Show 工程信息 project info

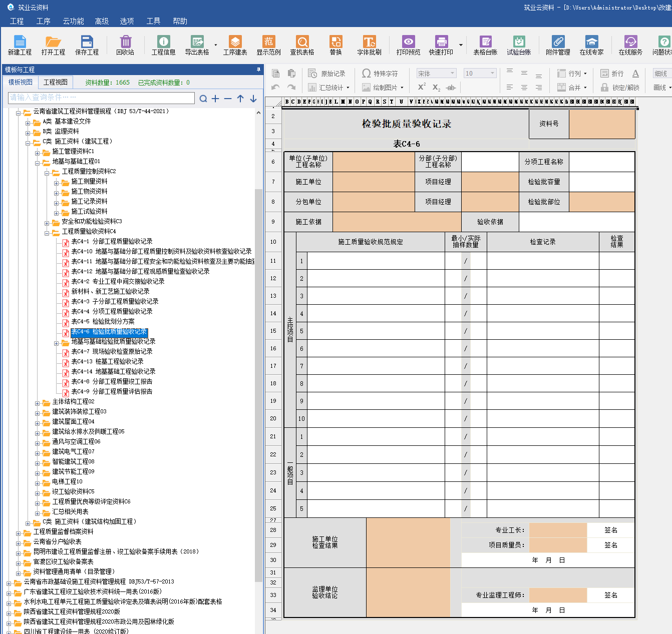click(163, 45)
